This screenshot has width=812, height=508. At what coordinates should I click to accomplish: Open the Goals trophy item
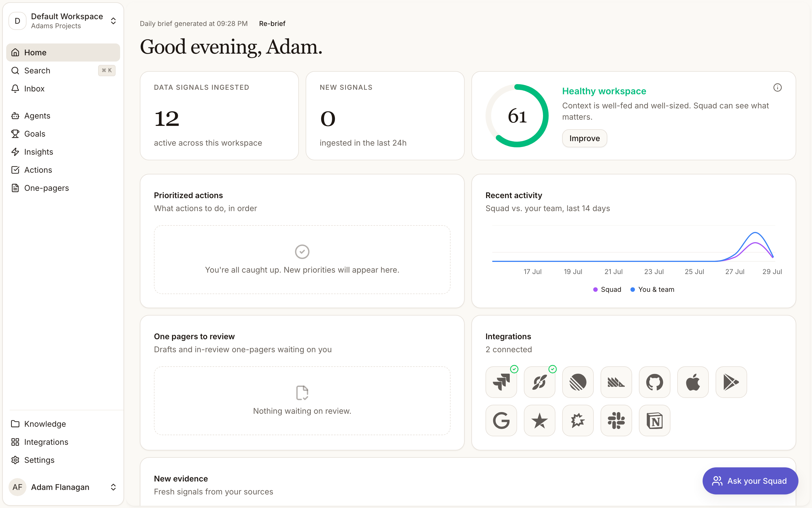click(x=63, y=134)
